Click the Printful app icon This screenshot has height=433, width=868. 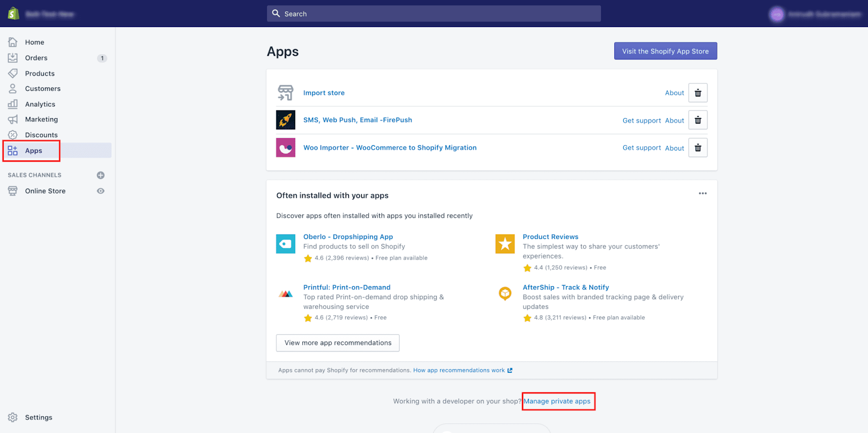point(285,294)
